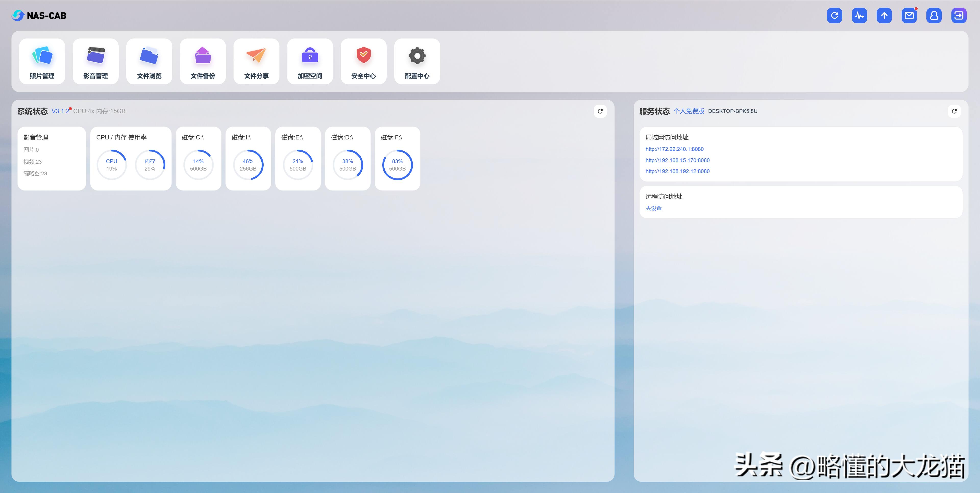Open 照片管理 (Photo Management)
The image size is (980, 493).
(42, 61)
